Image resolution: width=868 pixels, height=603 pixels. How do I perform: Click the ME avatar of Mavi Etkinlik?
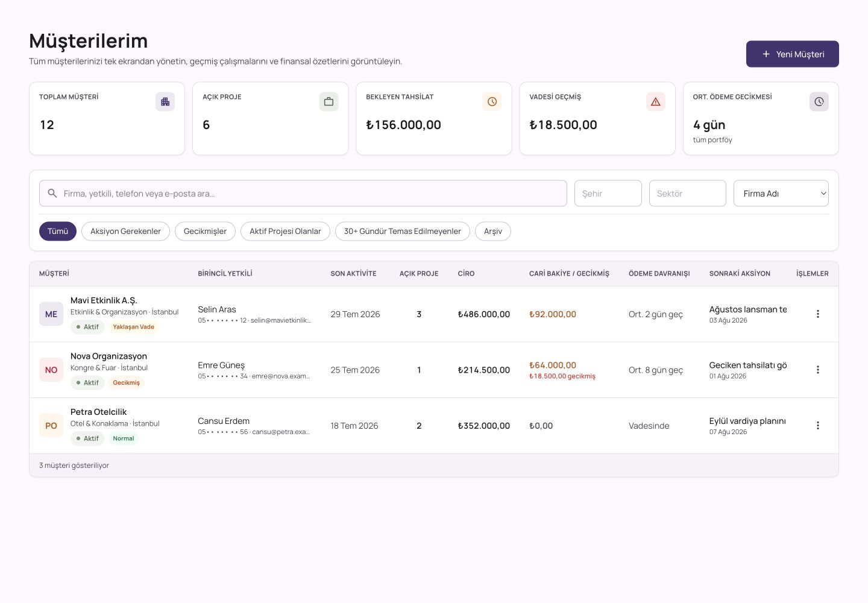click(x=51, y=314)
